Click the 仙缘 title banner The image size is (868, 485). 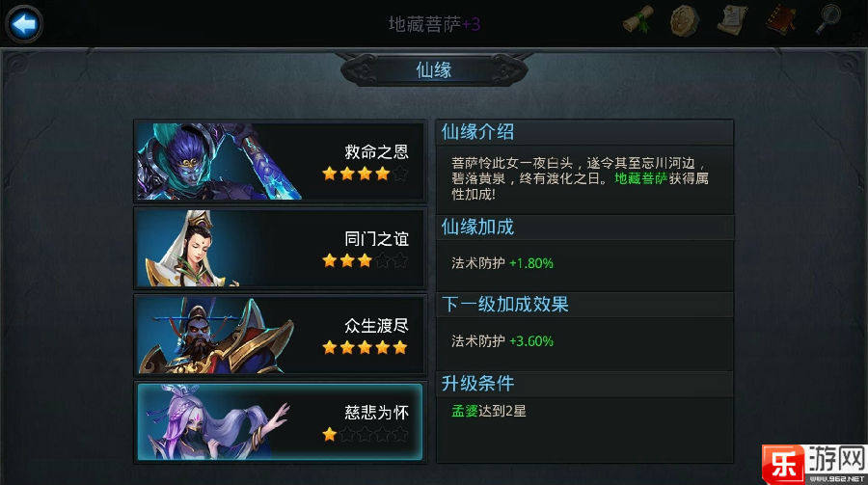434,70
